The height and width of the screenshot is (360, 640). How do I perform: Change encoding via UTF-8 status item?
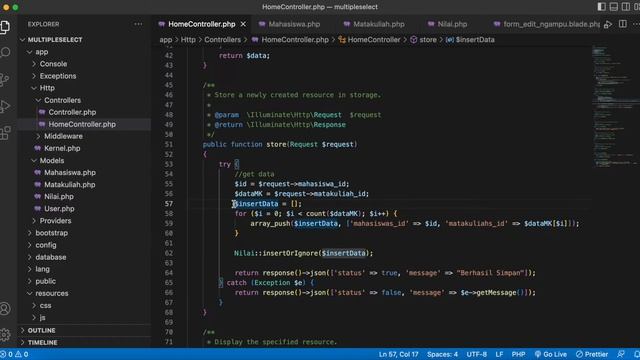(476, 354)
